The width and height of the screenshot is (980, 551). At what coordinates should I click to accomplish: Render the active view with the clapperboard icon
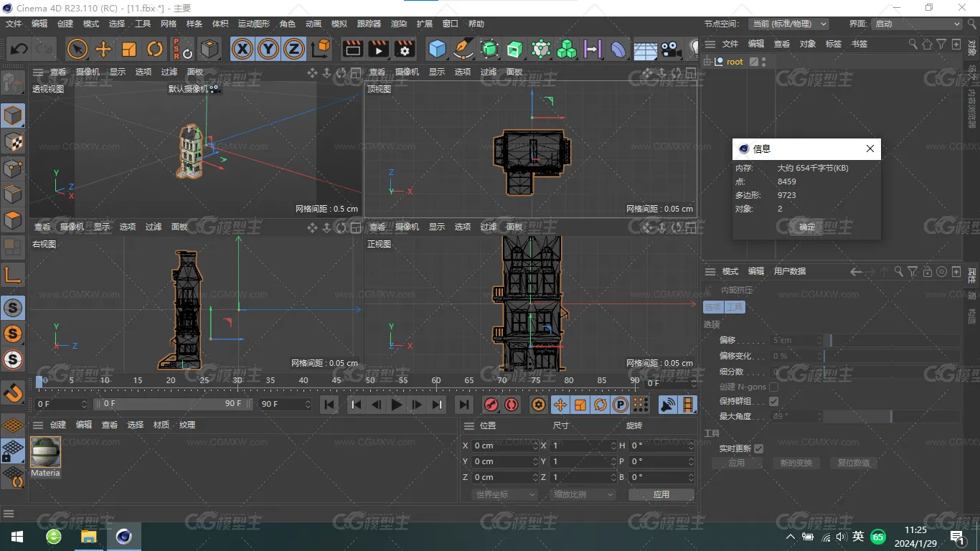pos(353,49)
